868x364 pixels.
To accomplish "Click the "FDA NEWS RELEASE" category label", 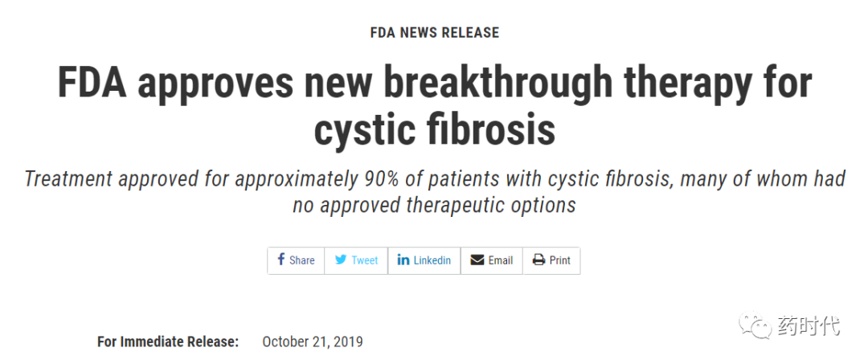I will 435,33.
